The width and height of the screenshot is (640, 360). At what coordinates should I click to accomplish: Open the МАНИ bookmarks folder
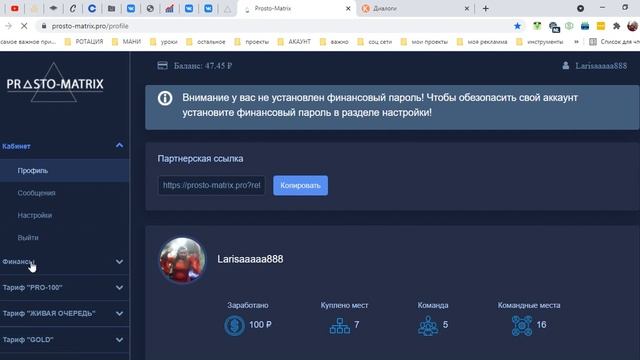click(x=126, y=42)
